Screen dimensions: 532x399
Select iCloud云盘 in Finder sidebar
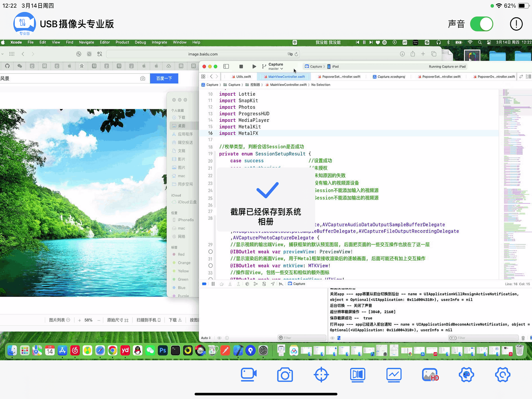[184, 202]
